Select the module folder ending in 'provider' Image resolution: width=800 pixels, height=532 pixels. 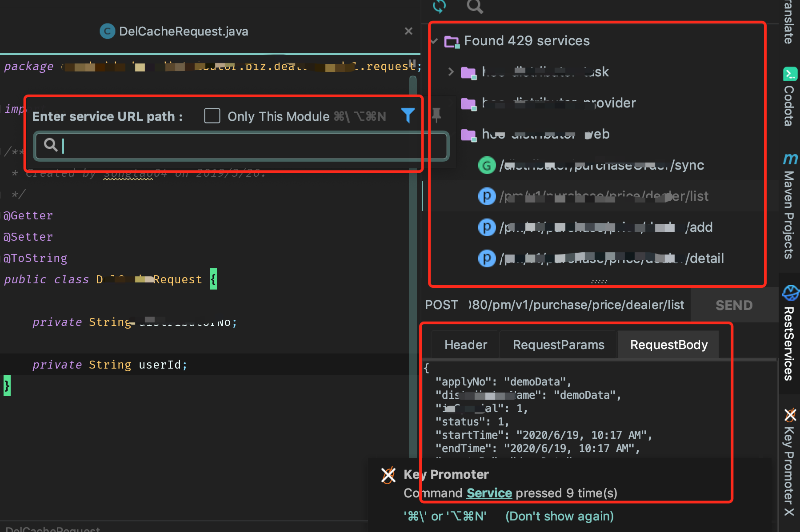coord(548,103)
